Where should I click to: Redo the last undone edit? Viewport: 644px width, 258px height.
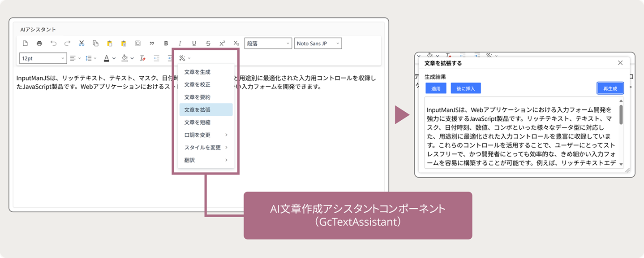[x=68, y=44]
